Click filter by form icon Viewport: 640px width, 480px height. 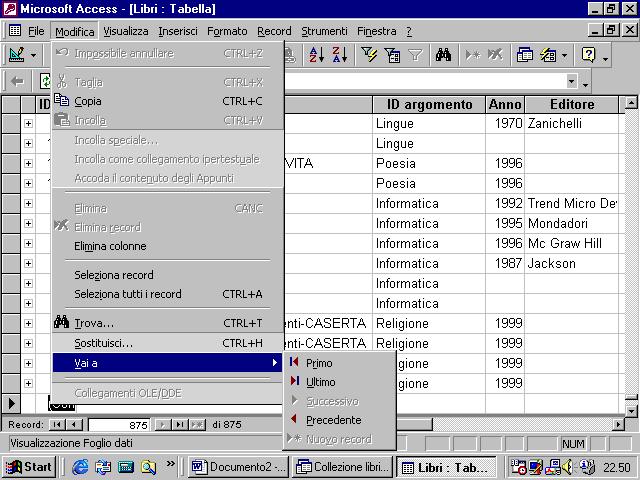pos(392,55)
